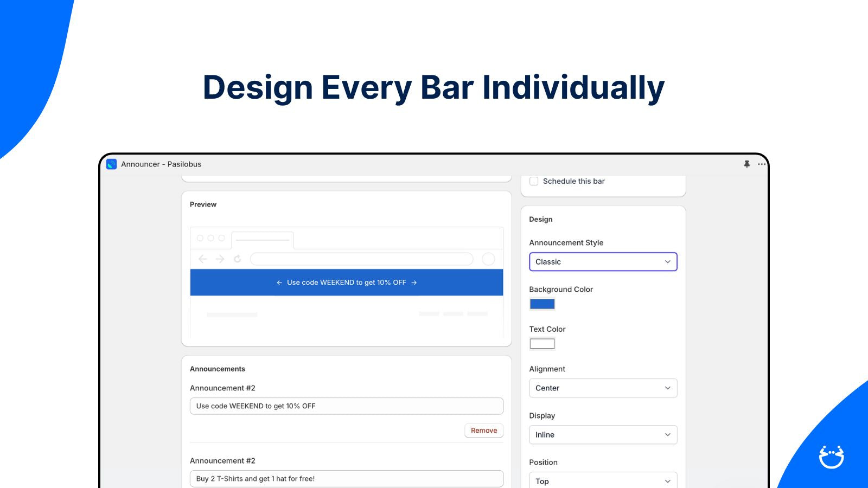
Task: Click the preview browser tab
Action: (263, 240)
